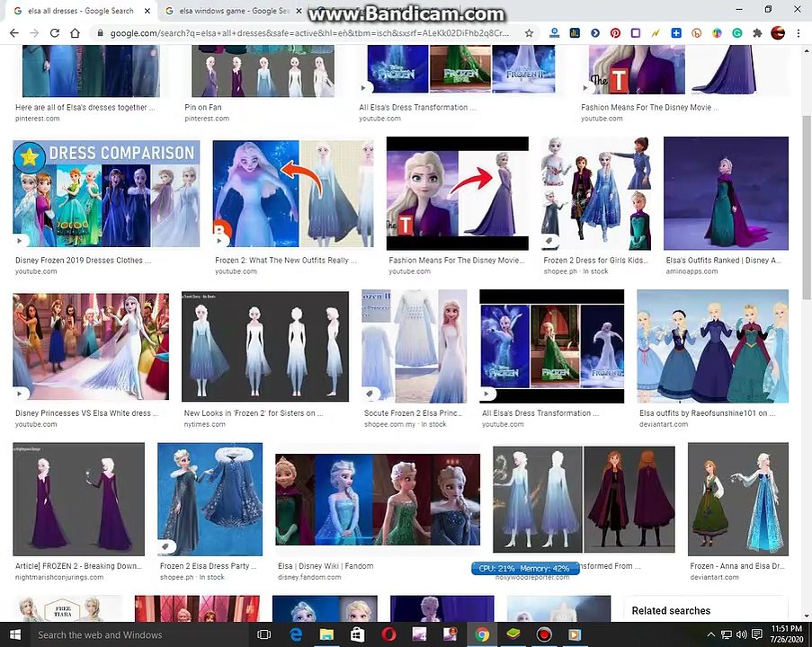This screenshot has height=647, width=812.
Task: Click the address bar URL
Action: (309, 33)
